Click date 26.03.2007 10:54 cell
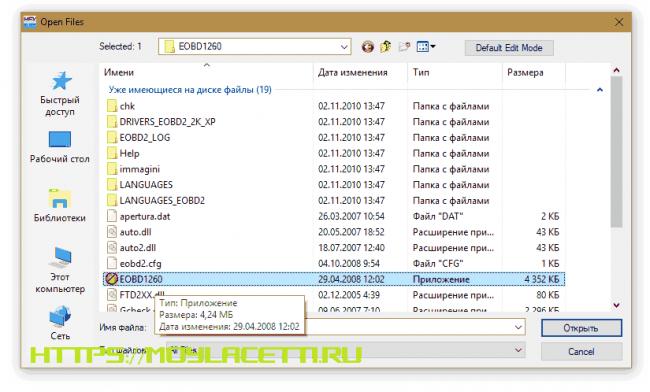The image size is (650, 392). pyautogui.click(x=351, y=216)
